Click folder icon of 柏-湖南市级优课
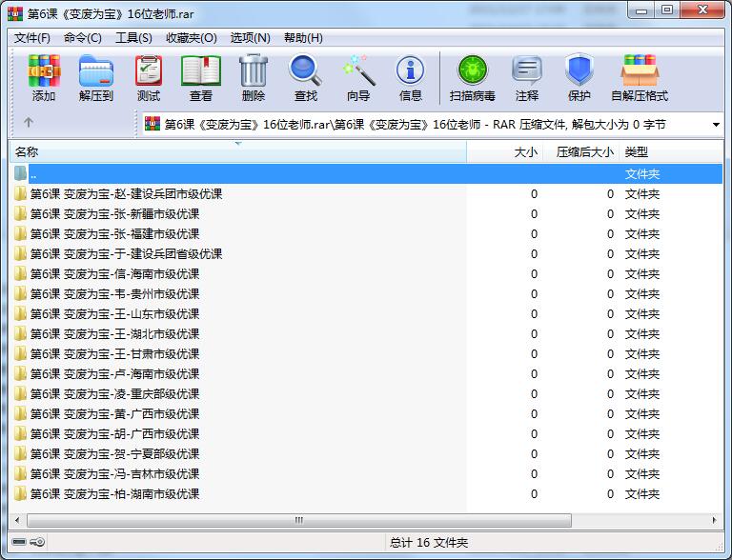Viewport: 732px width, 560px height. pos(20,493)
